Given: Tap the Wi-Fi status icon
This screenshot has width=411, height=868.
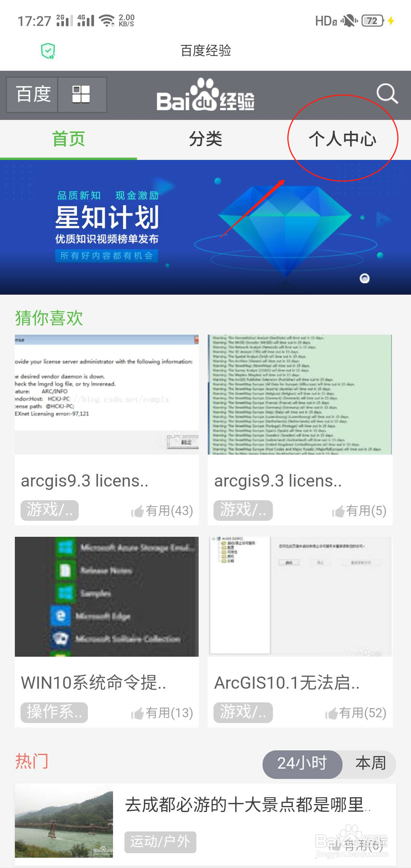Looking at the screenshot, I should [107, 21].
